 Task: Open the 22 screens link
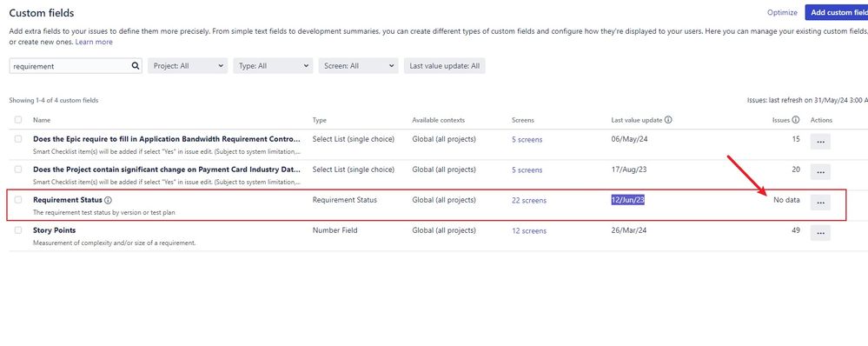(x=528, y=201)
